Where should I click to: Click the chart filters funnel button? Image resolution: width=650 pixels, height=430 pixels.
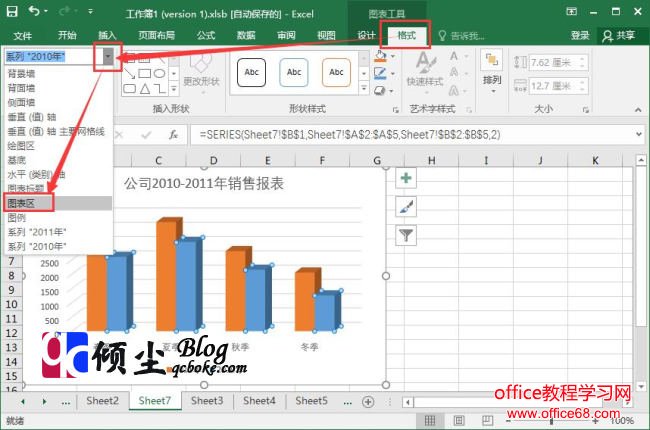[x=406, y=235]
